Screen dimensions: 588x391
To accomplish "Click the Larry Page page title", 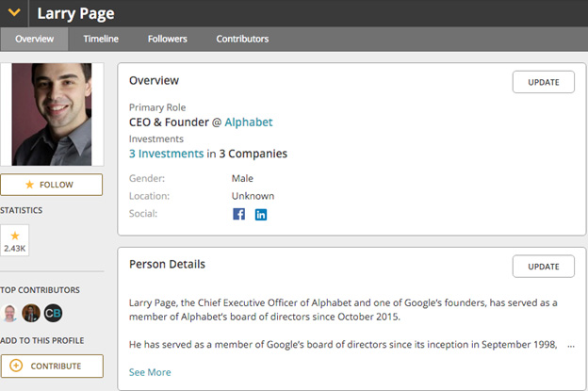I will (75, 14).
